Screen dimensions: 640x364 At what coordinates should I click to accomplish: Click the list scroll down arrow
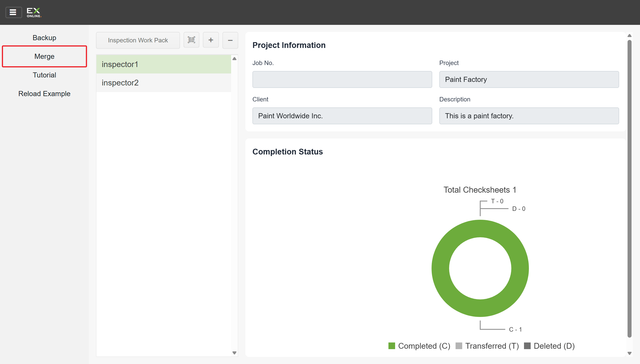[x=234, y=353]
